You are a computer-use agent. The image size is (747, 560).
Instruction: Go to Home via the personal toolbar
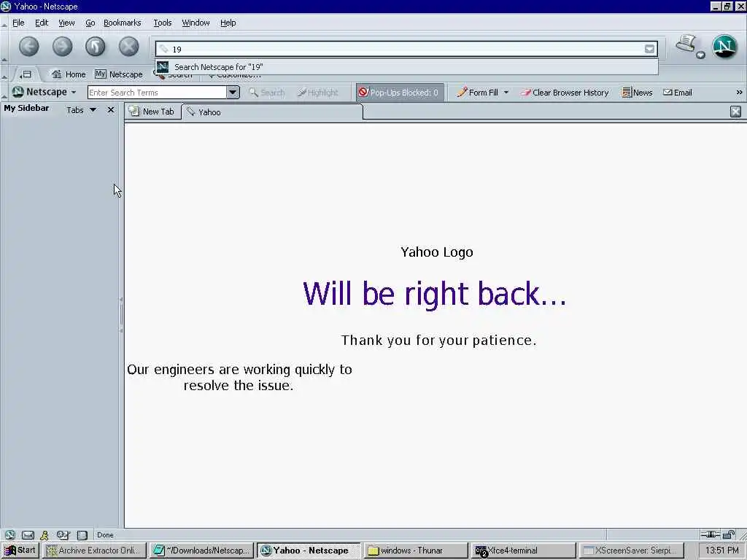pyautogui.click(x=69, y=74)
